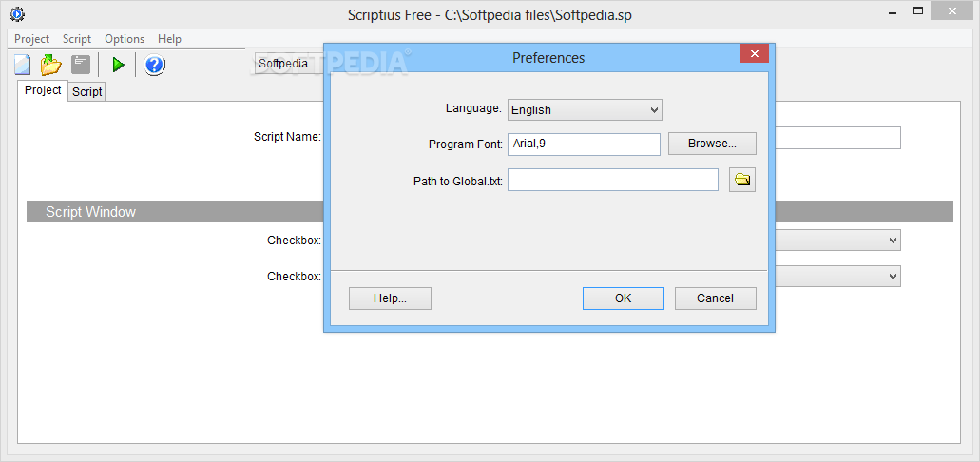This screenshot has height=462, width=980.
Task: Confirm preferences with OK button
Action: [x=624, y=298]
